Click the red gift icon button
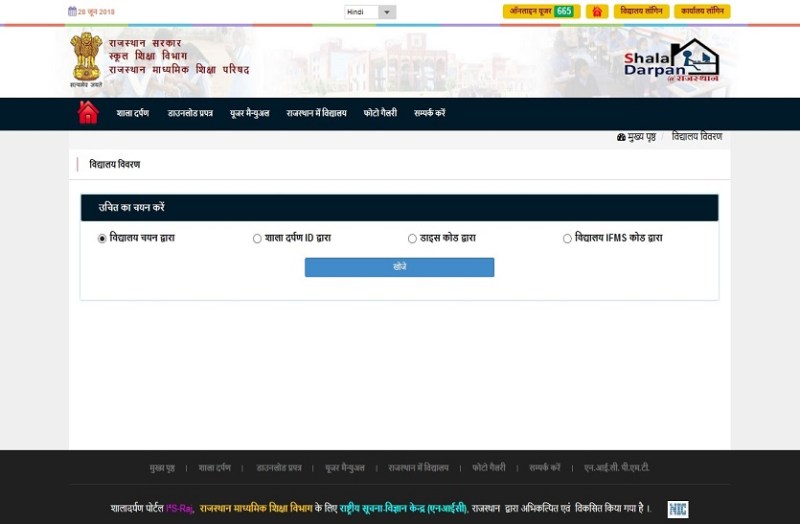The image size is (800, 524). [597, 12]
